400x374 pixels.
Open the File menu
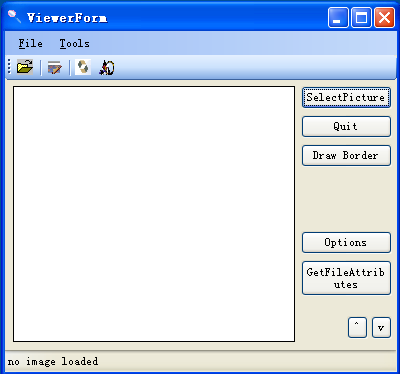[x=30, y=43]
